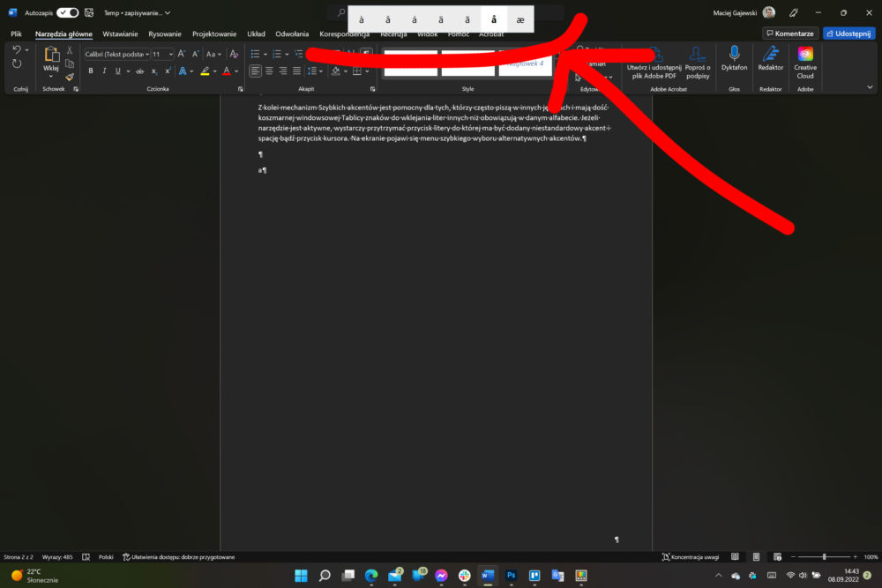
Task: Center the paragraph text
Action: click(x=269, y=71)
